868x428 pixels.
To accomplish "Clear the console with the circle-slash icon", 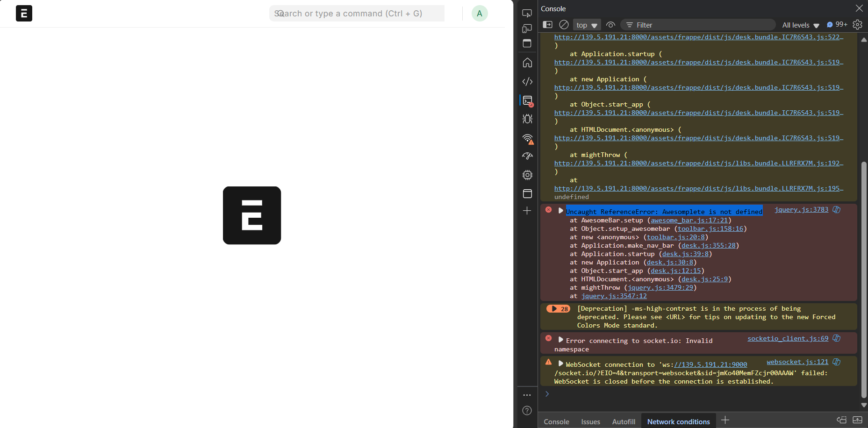I will tap(564, 25).
